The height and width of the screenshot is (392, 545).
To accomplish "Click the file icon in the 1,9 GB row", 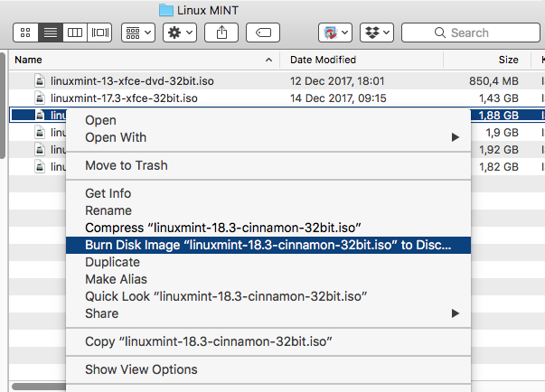I will [40, 133].
